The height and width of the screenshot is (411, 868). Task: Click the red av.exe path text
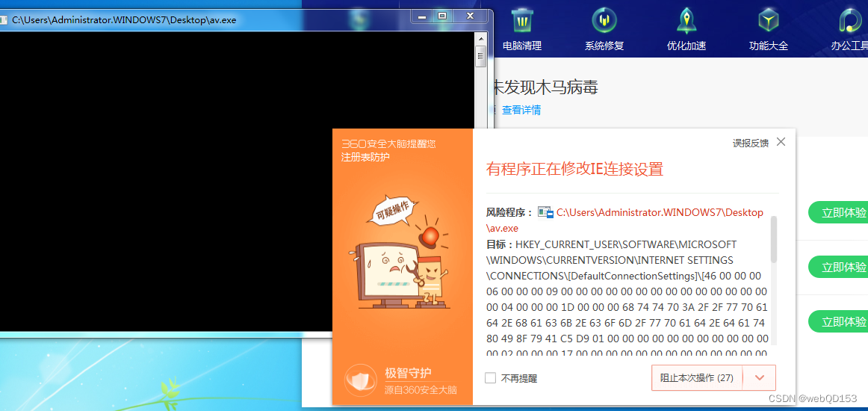[x=625, y=220]
